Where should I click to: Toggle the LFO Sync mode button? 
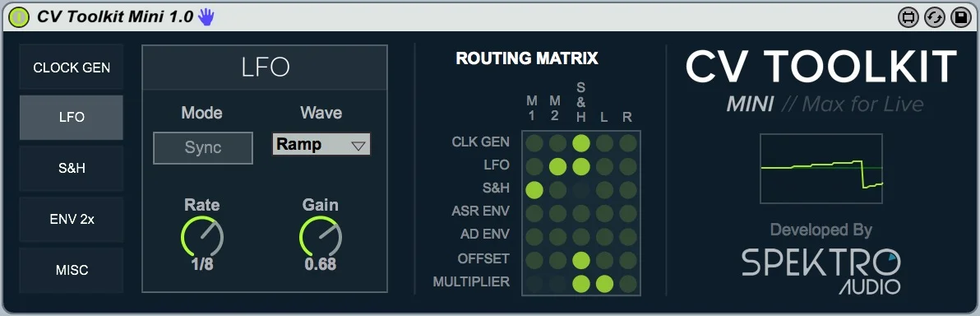click(x=203, y=147)
